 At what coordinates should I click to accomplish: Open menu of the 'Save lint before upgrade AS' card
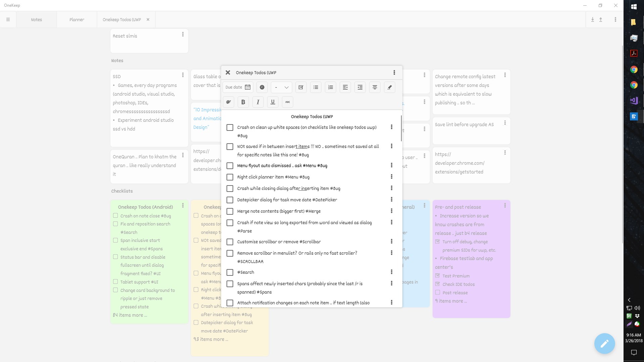(505, 123)
